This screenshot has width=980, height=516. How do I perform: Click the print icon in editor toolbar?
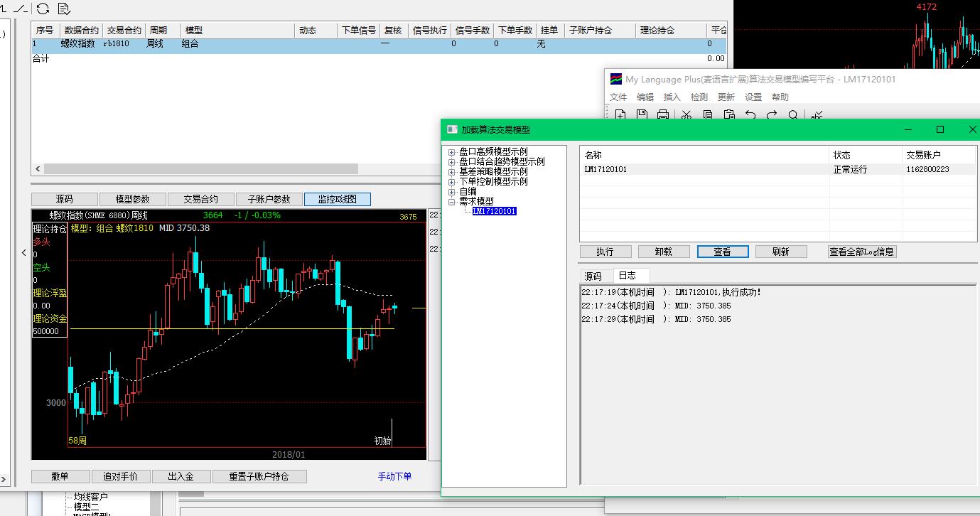[x=662, y=114]
